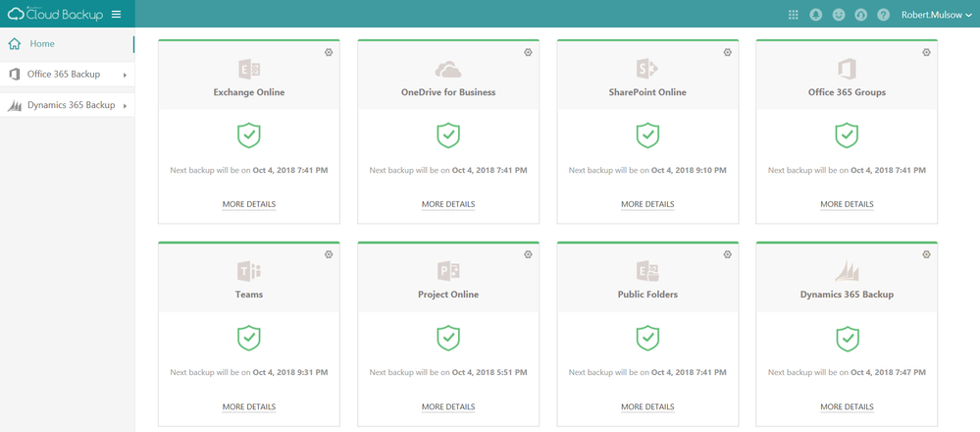Click the Cloud Backup logo
Viewport: 980px width, 432px height.
(55, 14)
